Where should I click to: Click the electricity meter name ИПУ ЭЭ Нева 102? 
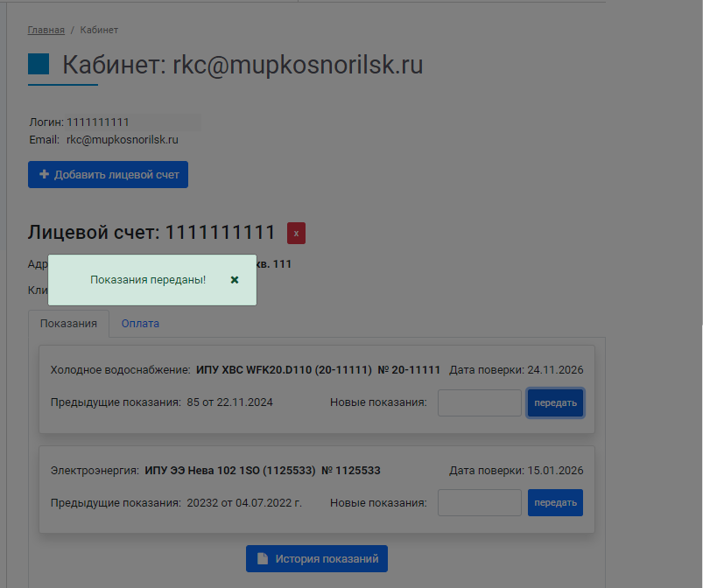click(x=229, y=471)
